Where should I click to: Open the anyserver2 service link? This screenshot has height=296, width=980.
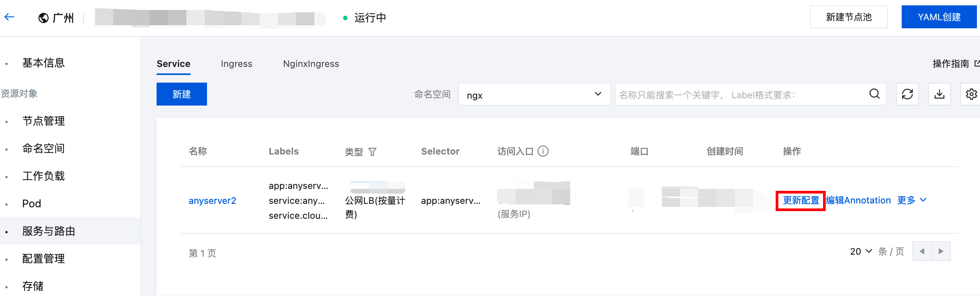pos(212,201)
